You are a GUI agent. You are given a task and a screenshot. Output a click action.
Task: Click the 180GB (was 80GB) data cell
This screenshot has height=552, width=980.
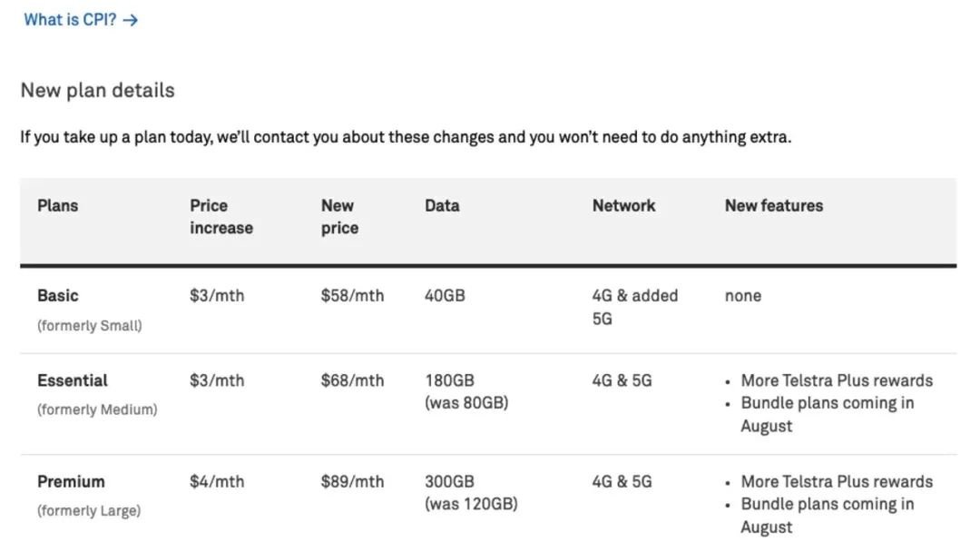point(466,392)
